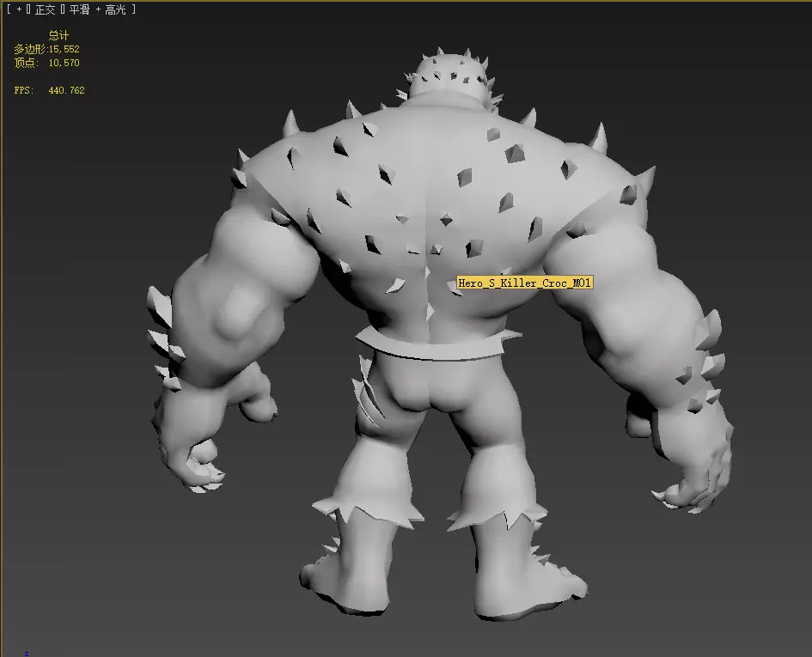
Task: Click the 多边形: 15,552 polygon count
Action: [x=46, y=49]
